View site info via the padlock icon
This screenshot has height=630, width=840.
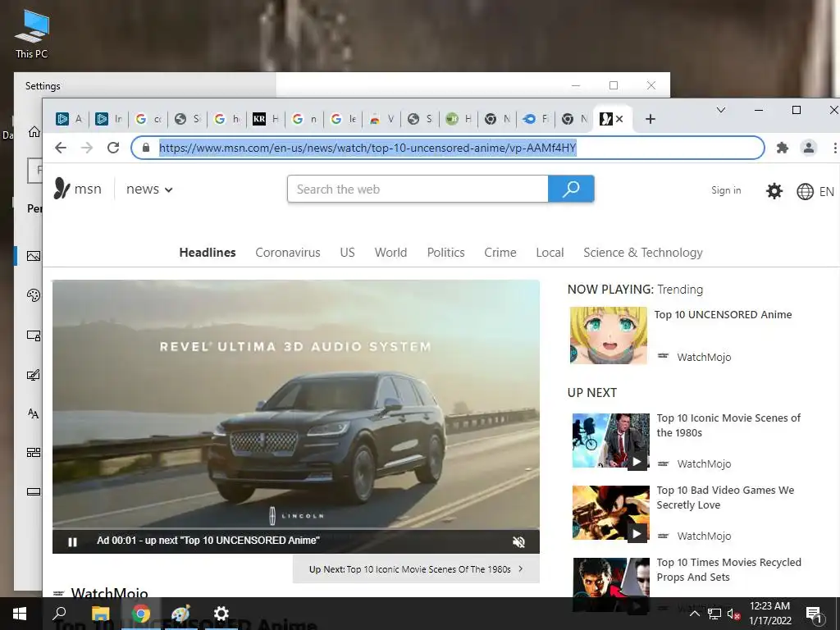pyautogui.click(x=146, y=148)
